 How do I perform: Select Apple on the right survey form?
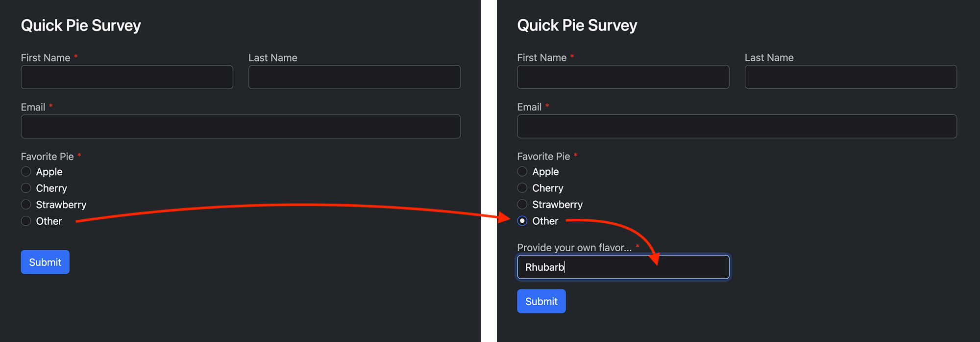522,171
